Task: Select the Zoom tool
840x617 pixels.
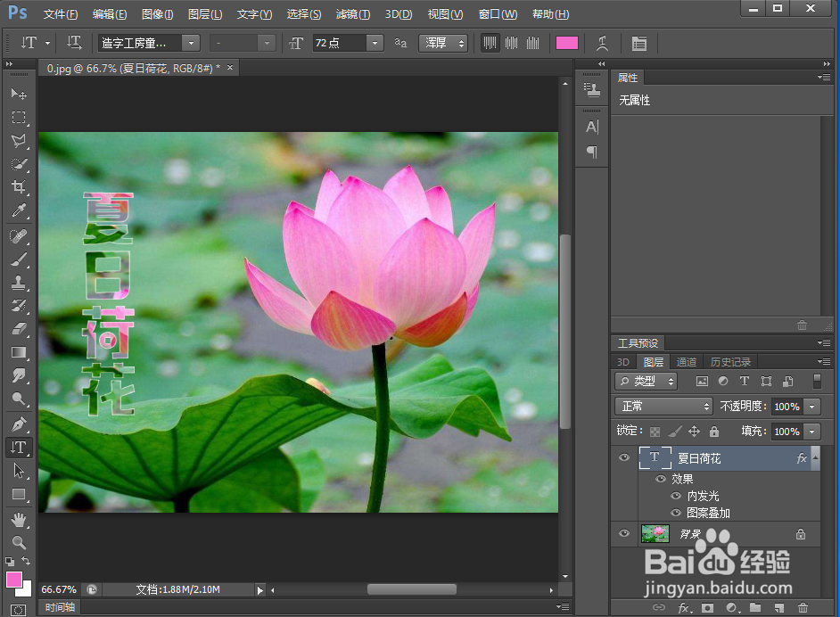Action: pyautogui.click(x=19, y=543)
